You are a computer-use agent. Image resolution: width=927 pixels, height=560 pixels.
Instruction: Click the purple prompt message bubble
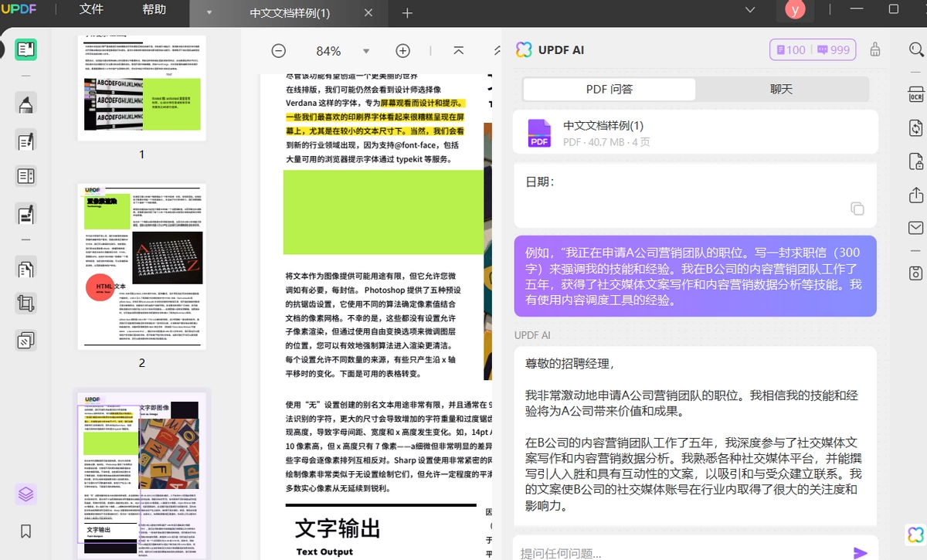[695, 277]
